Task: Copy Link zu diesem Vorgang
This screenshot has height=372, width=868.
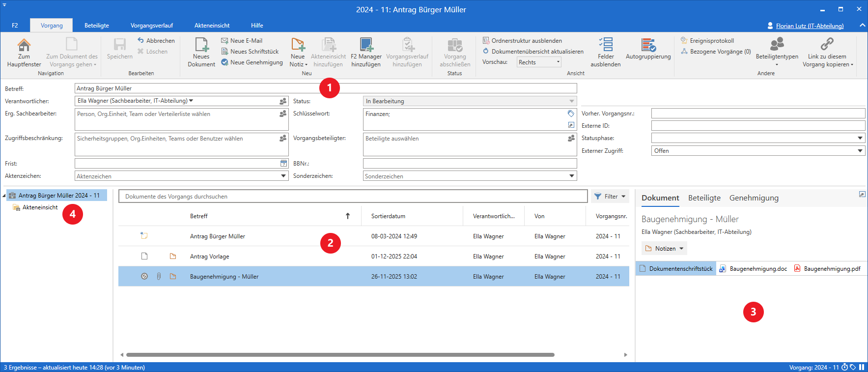Action: 828,53
